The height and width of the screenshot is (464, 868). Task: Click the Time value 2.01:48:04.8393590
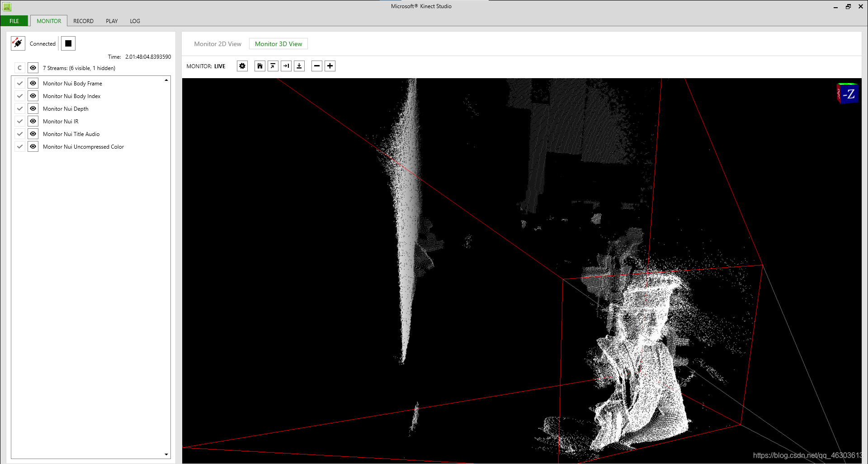point(148,57)
